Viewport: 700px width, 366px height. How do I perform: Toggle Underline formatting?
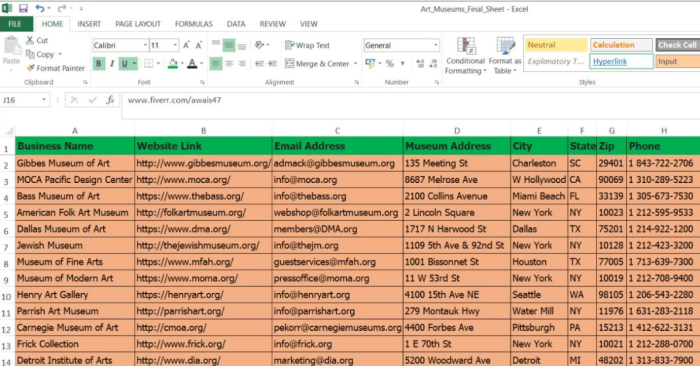tap(125, 64)
